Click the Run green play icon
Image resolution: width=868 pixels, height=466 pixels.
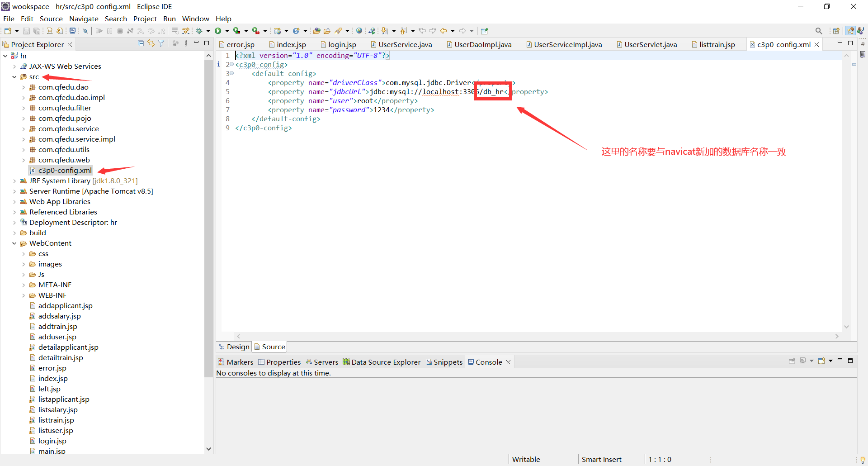[218, 31]
